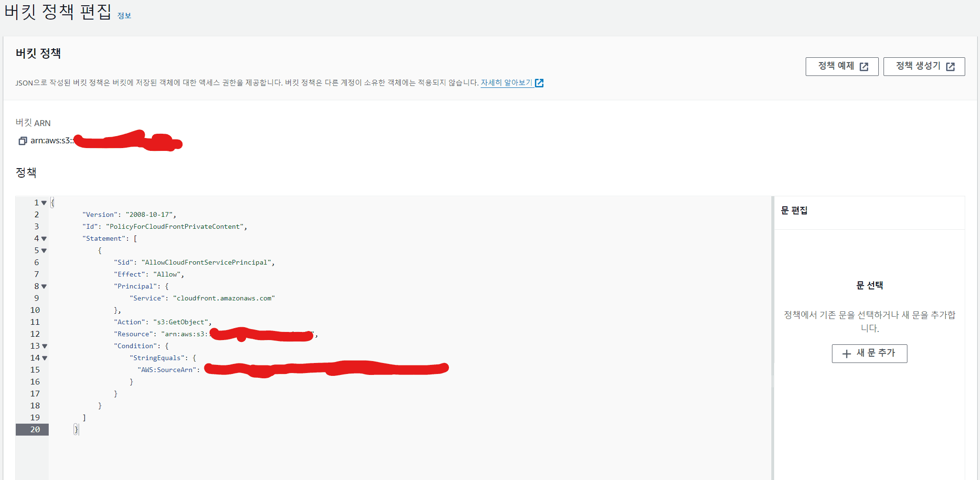Collapse the Statement array fold arrow
The image size is (980, 480).
pyautogui.click(x=44, y=239)
